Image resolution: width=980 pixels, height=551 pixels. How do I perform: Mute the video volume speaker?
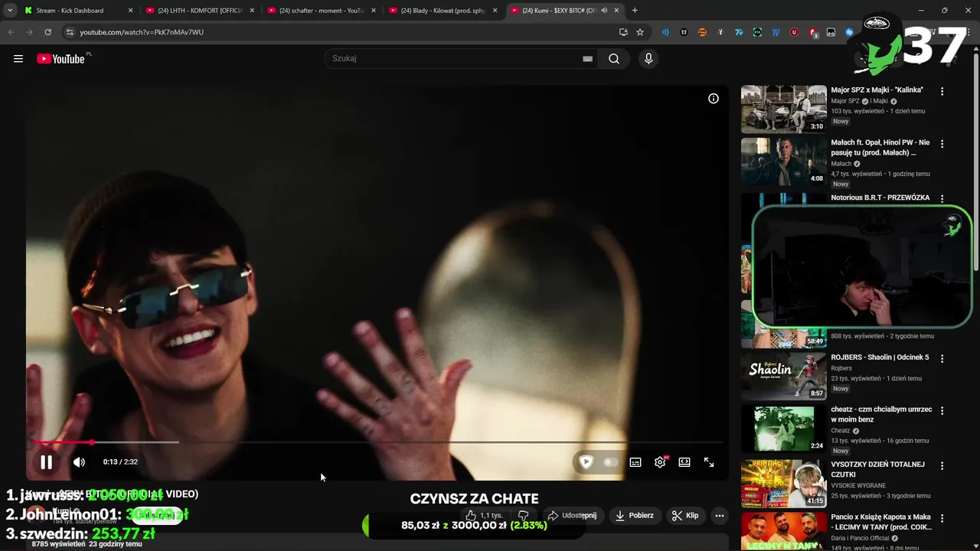coord(79,462)
